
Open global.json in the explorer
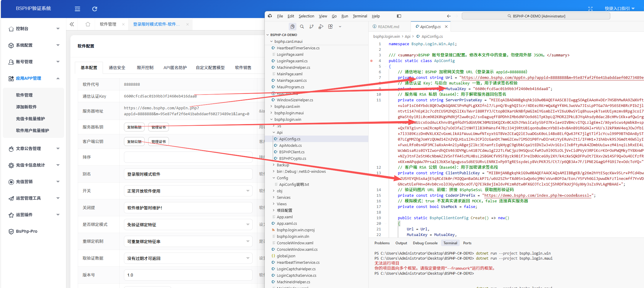pyautogui.click(x=286, y=256)
